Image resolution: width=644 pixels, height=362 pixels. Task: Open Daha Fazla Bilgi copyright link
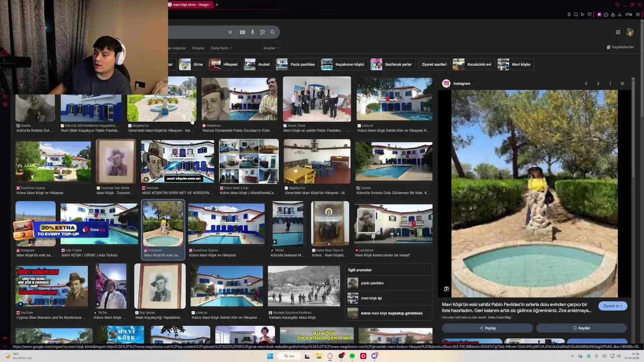coord(500,318)
